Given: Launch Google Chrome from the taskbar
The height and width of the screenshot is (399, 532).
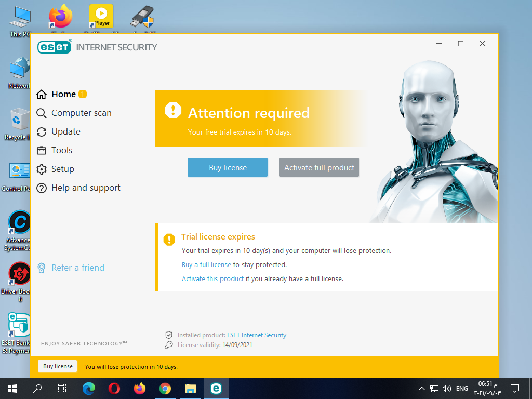Looking at the screenshot, I should point(165,389).
